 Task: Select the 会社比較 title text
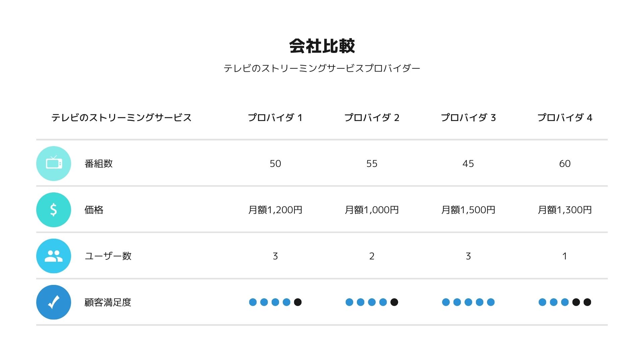click(x=322, y=46)
